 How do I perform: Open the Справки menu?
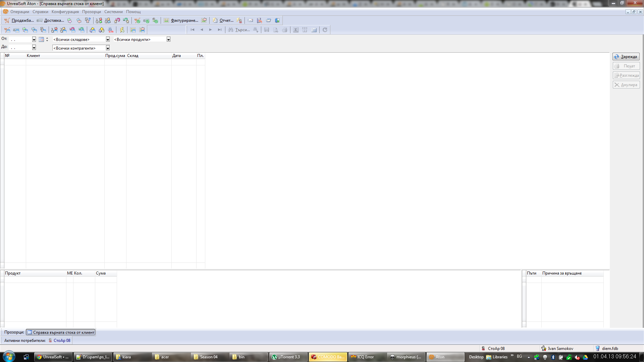[40, 12]
